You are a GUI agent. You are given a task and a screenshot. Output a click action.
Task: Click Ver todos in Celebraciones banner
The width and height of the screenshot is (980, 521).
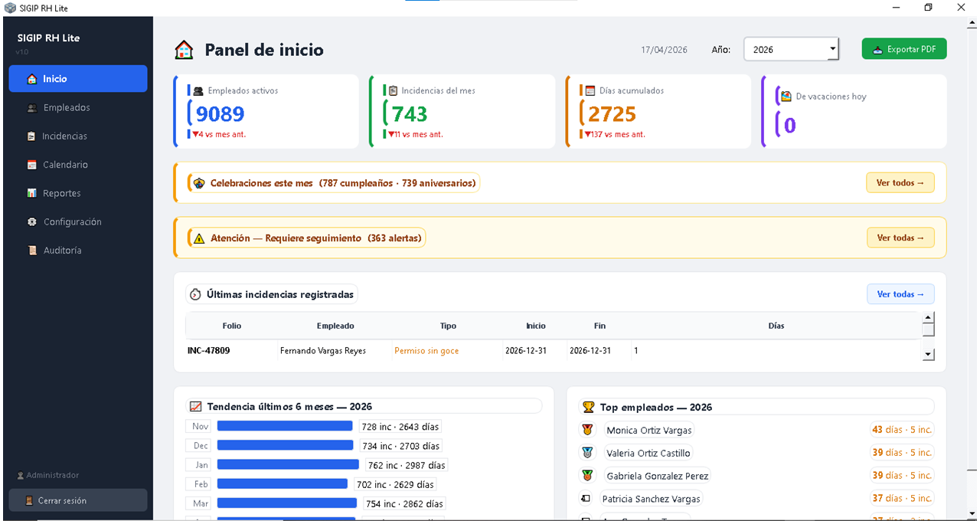(x=900, y=183)
